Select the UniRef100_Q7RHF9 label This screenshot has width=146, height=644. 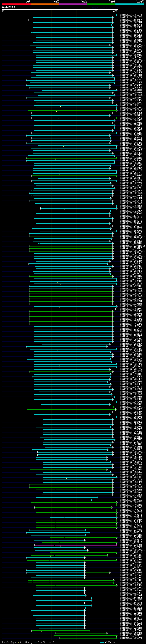pos(131,278)
